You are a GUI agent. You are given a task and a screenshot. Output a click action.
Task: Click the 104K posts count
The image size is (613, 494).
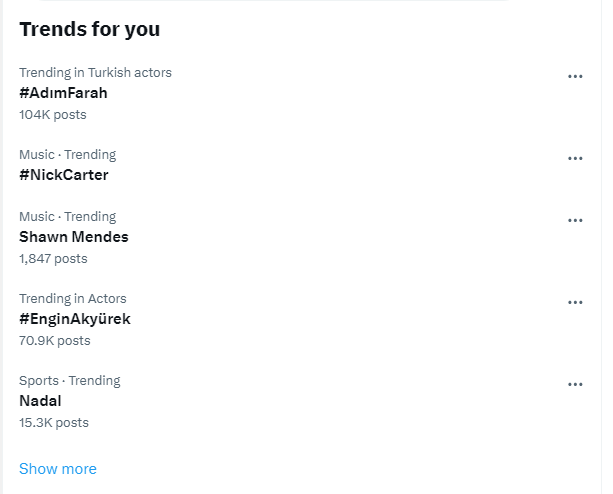click(52, 115)
